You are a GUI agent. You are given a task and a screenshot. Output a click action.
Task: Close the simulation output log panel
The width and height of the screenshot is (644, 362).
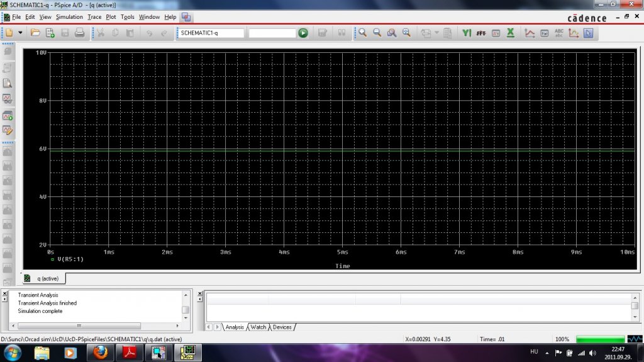pos(5,293)
